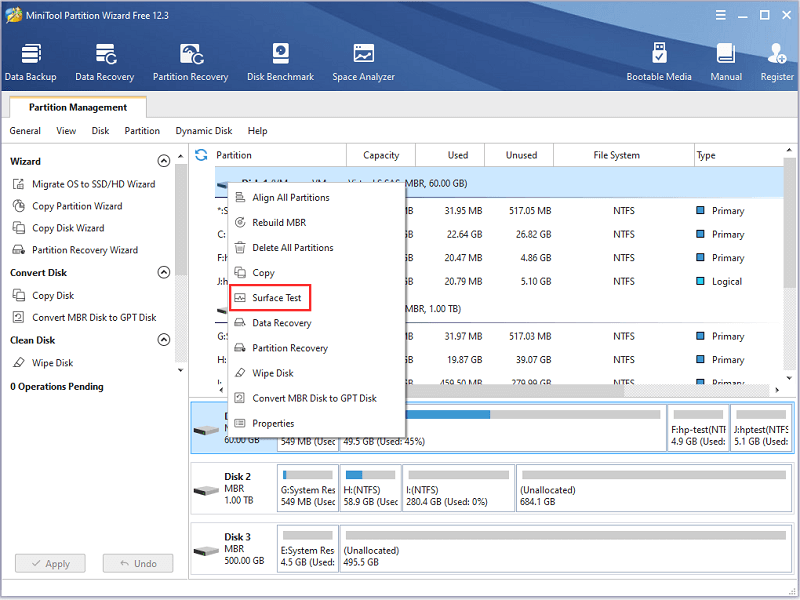
Task: Select Disk 3 Unallocated 495.5 GB block
Action: (566, 549)
